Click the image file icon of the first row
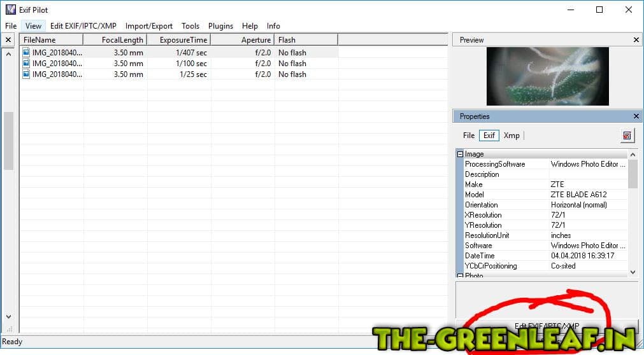644x355 pixels. click(x=26, y=53)
